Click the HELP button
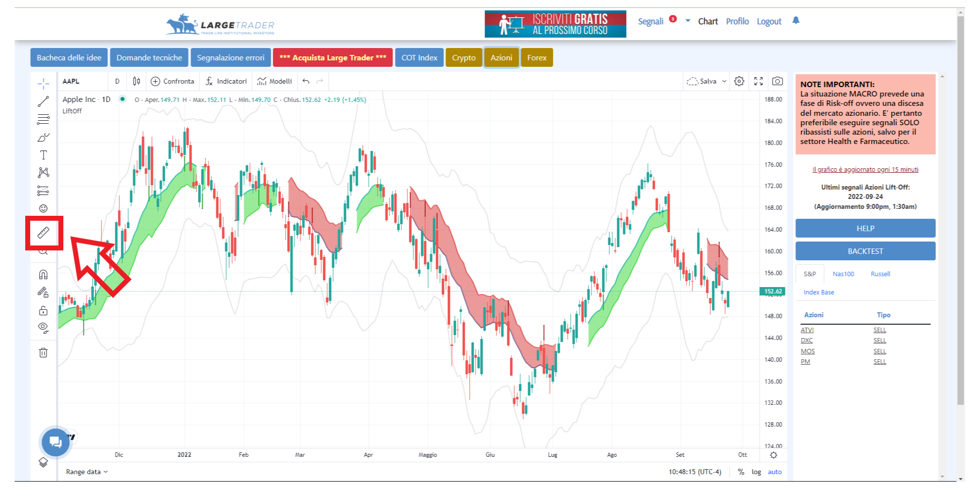The height and width of the screenshot is (489, 980). click(865, 228)
